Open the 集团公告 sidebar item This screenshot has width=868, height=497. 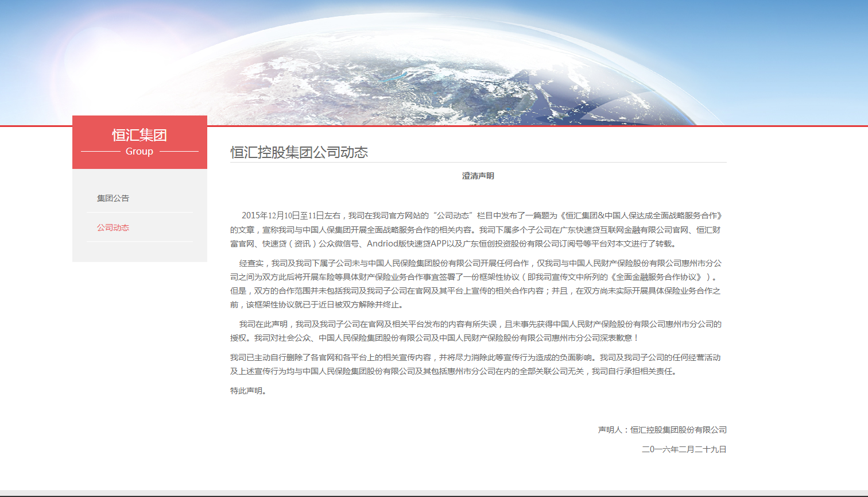[x=113, y=198]
